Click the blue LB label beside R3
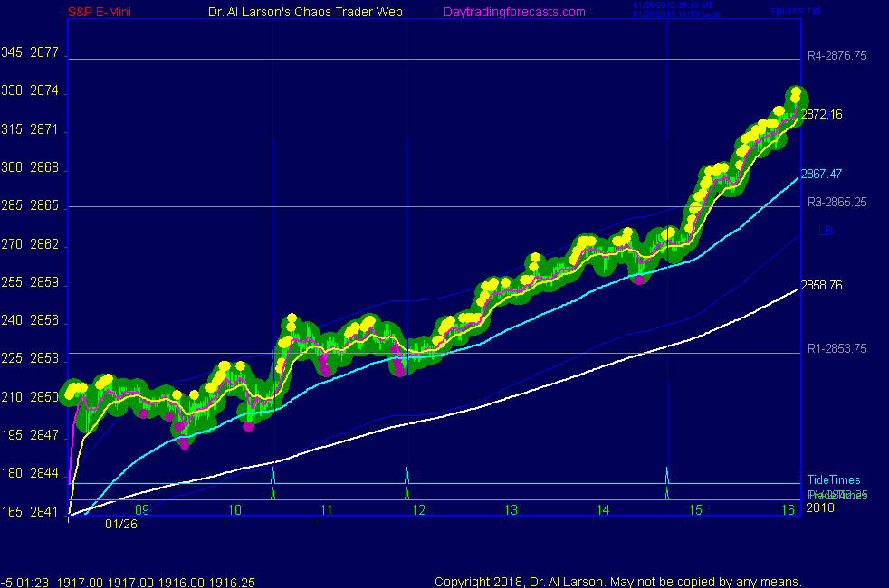The image size is (889, 588). [x=826, y=231]
